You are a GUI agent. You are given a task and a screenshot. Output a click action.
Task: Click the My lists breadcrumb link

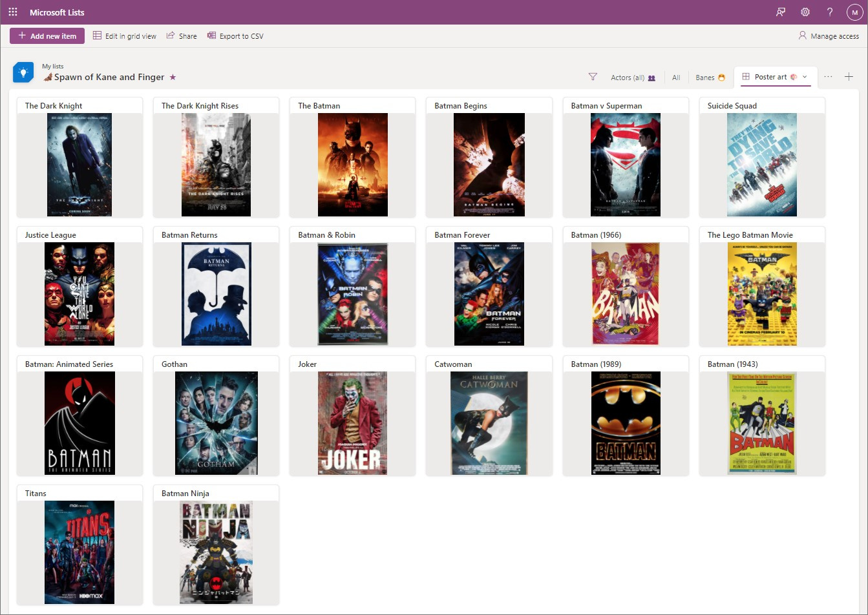(53, 66)
